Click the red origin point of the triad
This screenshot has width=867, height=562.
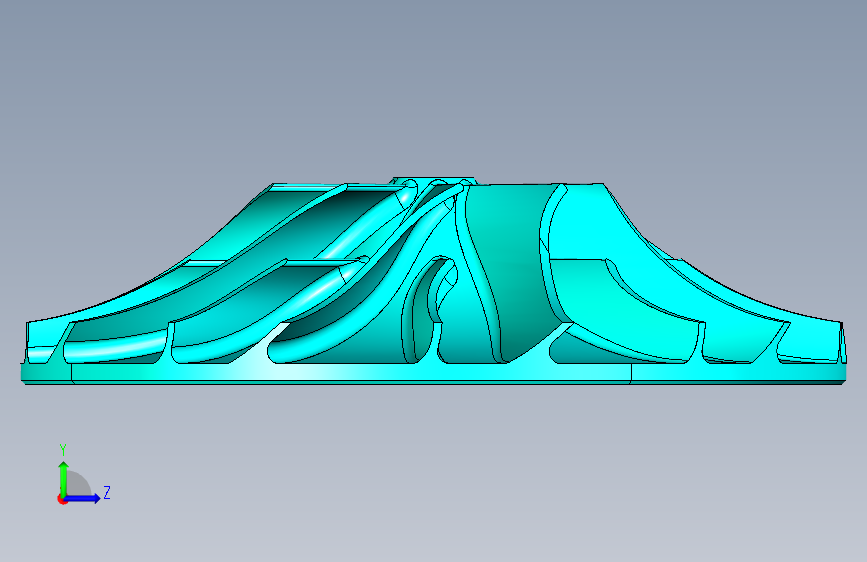pyautogui.click(x=61, y=500)
